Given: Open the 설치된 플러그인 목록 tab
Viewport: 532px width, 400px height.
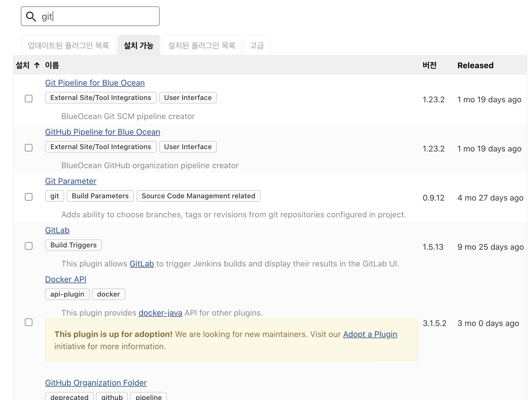Looking at the screenshot, I should coord(202,45).
